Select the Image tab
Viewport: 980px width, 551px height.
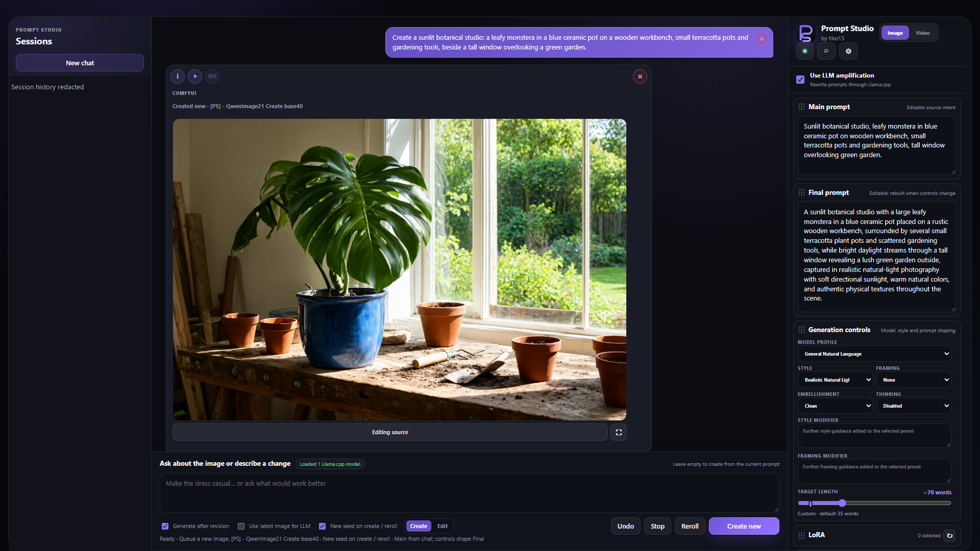click(895, 33)
